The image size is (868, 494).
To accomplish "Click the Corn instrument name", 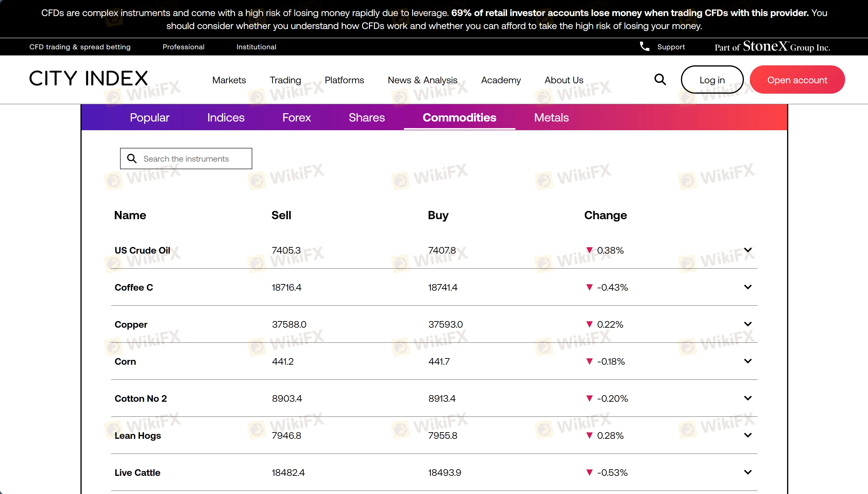I will [125, 362].
